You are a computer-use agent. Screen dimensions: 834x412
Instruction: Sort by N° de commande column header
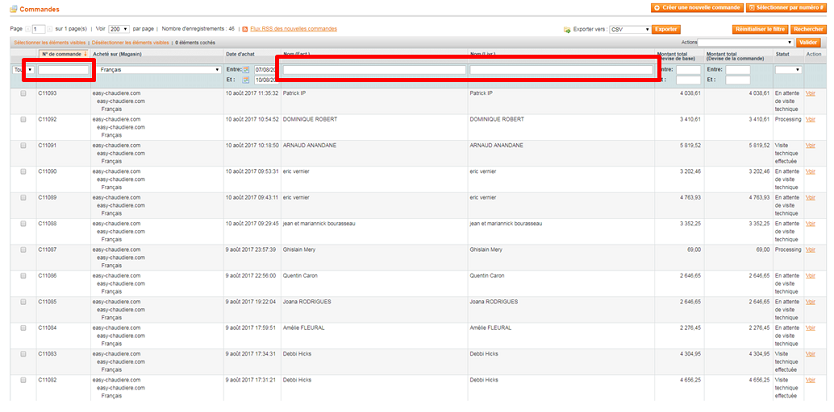(61, 53)
